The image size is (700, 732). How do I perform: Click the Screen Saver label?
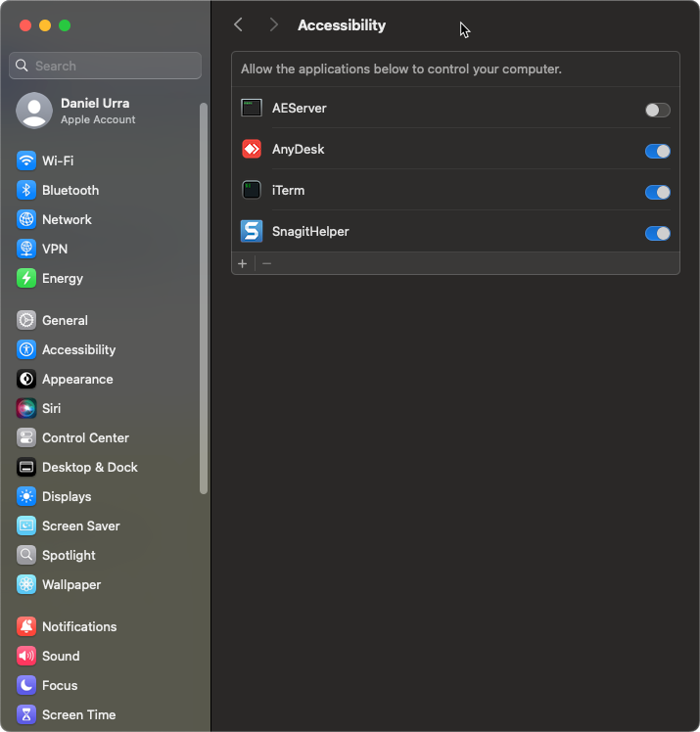point(81,526)
